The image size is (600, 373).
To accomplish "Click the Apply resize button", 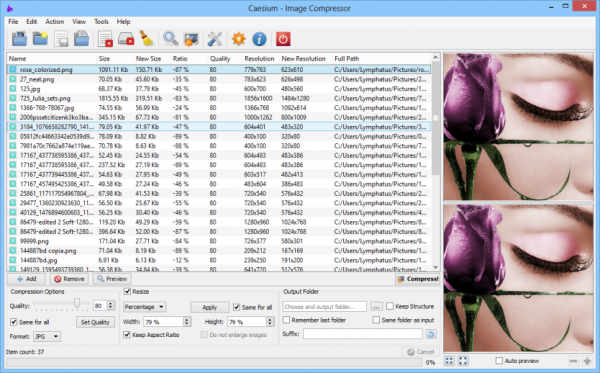I will pos(210,307).
